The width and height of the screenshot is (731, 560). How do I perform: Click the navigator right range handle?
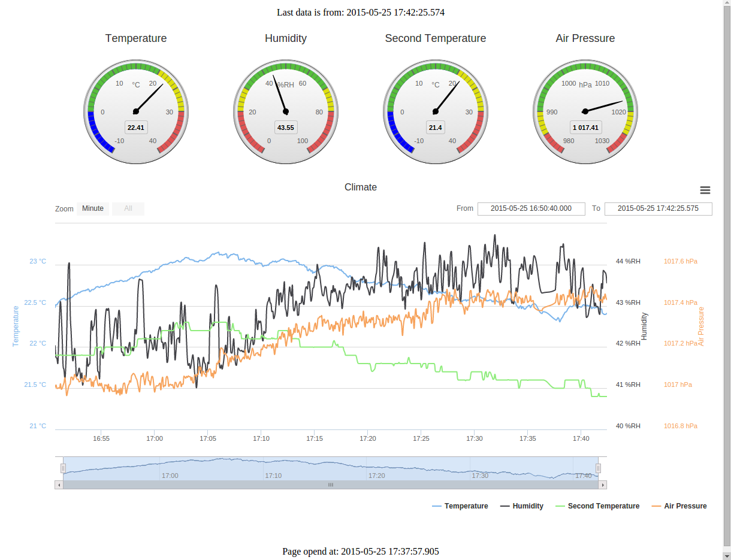[597, 468]
